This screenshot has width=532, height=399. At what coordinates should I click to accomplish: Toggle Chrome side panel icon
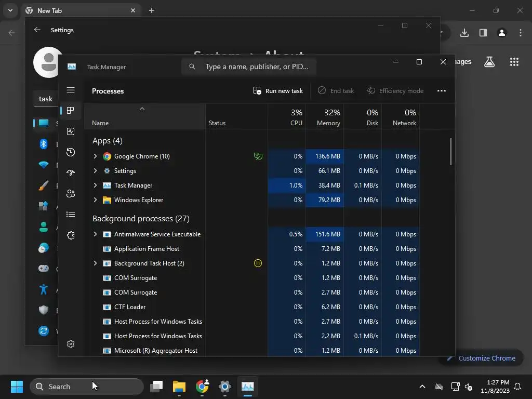click(483, 33)
